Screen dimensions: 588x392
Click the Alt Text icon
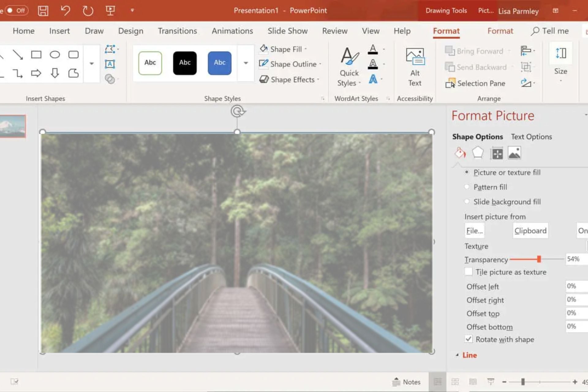point(415,67)
